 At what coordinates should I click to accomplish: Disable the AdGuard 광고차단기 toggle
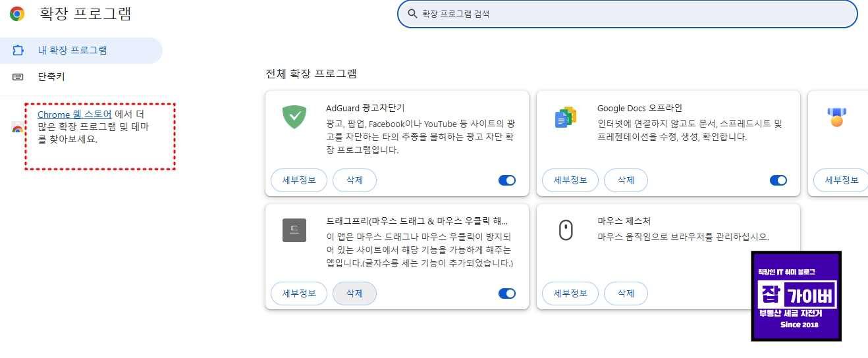tap(507, 180)
